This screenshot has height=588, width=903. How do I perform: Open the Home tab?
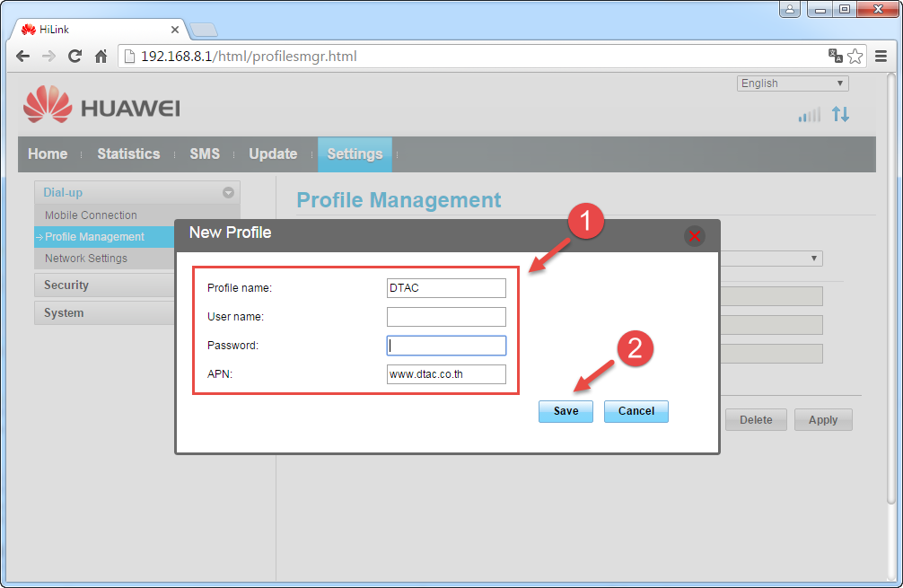(x=48, y=154)
